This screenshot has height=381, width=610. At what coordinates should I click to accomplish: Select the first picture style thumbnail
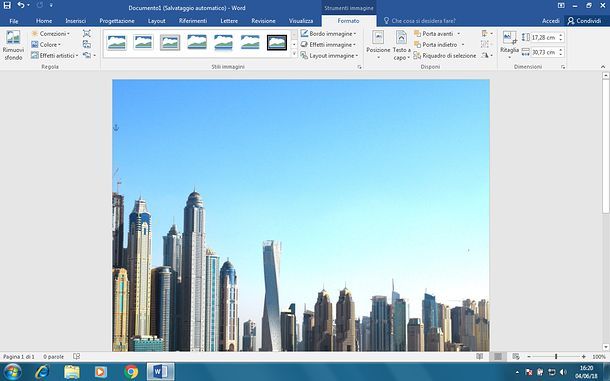117,42
